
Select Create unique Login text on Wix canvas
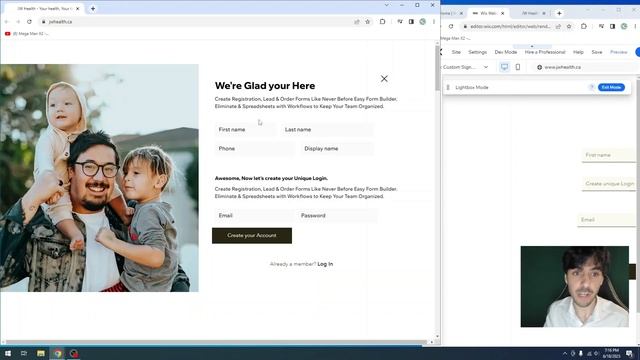click(609, 184)
